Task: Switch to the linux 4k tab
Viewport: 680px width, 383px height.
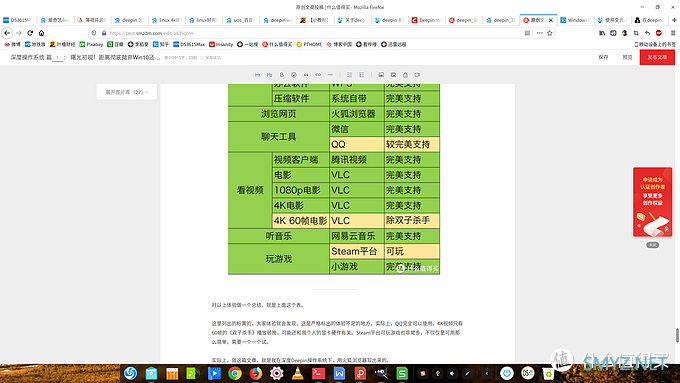Action: pyautogui.click(x=166, y=20)
